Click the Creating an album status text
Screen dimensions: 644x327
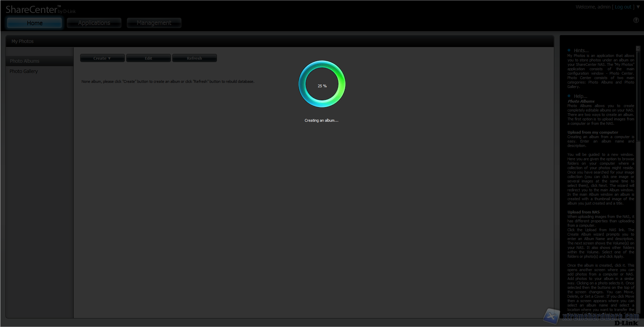321,120
